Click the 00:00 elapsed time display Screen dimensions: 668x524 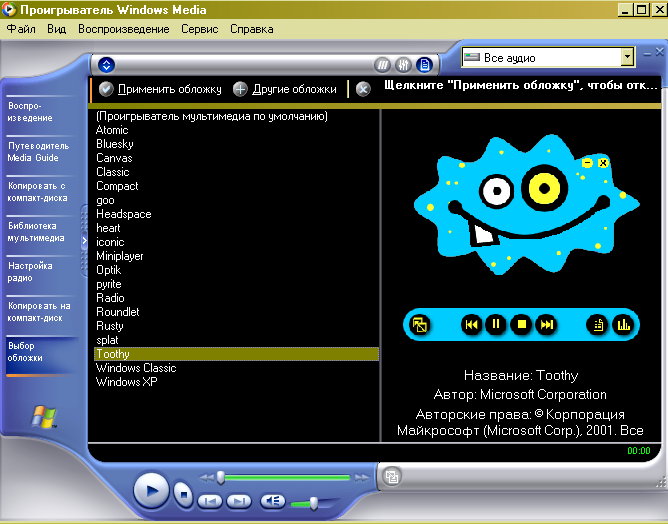[x=639, y=451]
